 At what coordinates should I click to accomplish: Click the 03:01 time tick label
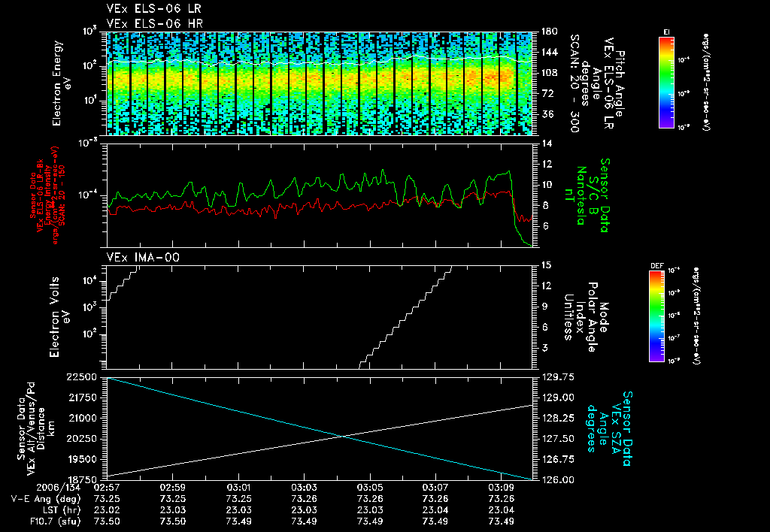click(x=238, y=488)
